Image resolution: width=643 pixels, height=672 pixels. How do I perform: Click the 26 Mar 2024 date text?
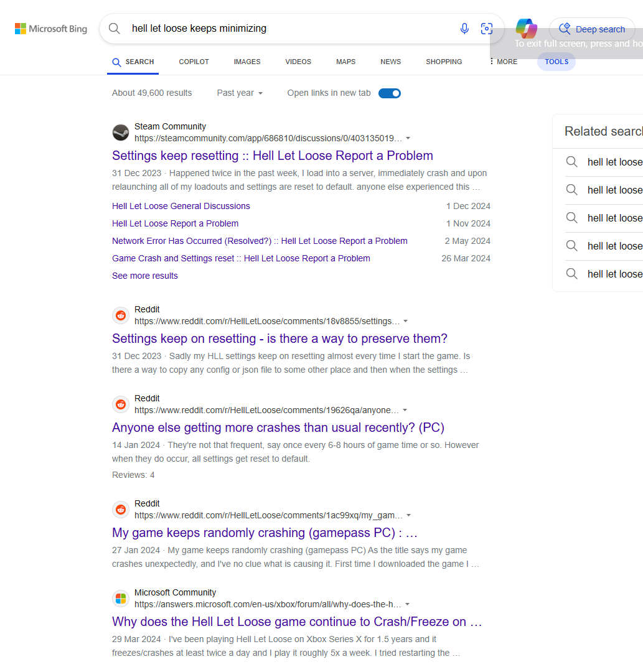[466, 258]
